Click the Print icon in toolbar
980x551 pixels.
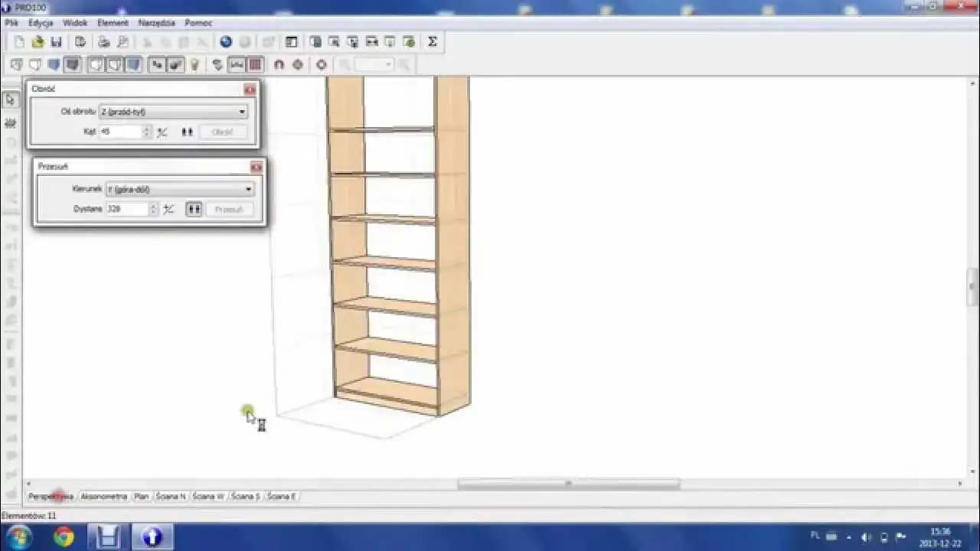coord(104,42)
